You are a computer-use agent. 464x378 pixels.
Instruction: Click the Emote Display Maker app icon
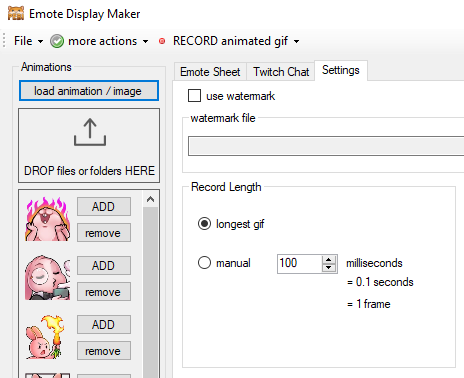coord(16,13)
